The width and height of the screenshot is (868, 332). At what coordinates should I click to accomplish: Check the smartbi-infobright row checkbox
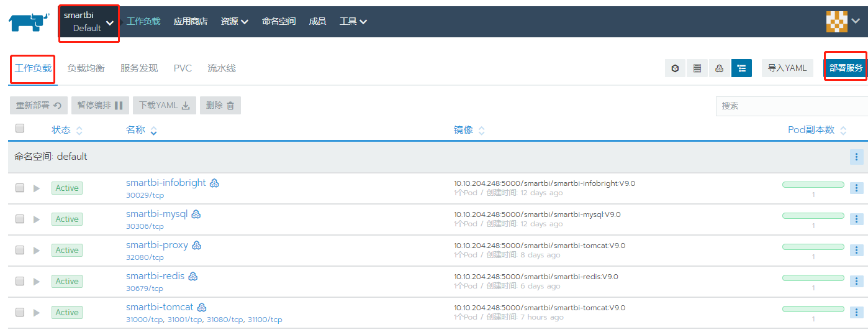click(x=20, y=188)
